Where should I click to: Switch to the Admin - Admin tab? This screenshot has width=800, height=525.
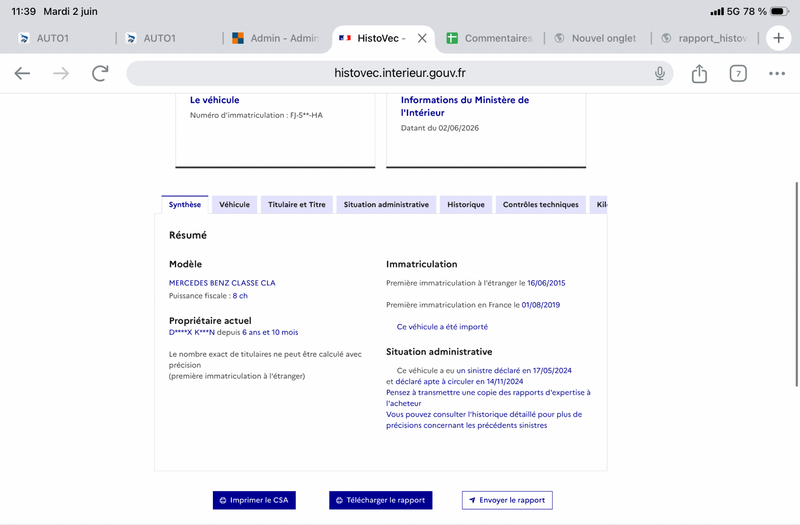pos(276,38)
